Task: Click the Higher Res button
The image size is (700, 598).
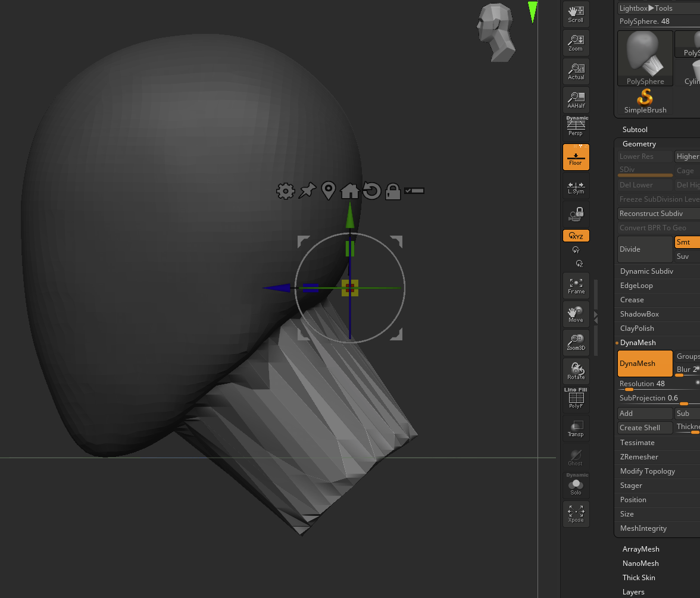Action: 687,156
